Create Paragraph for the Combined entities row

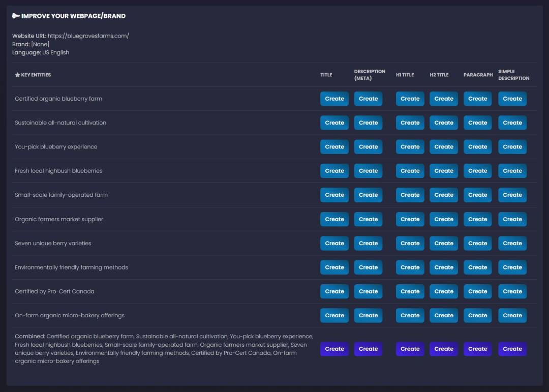(x=477, y=349)
